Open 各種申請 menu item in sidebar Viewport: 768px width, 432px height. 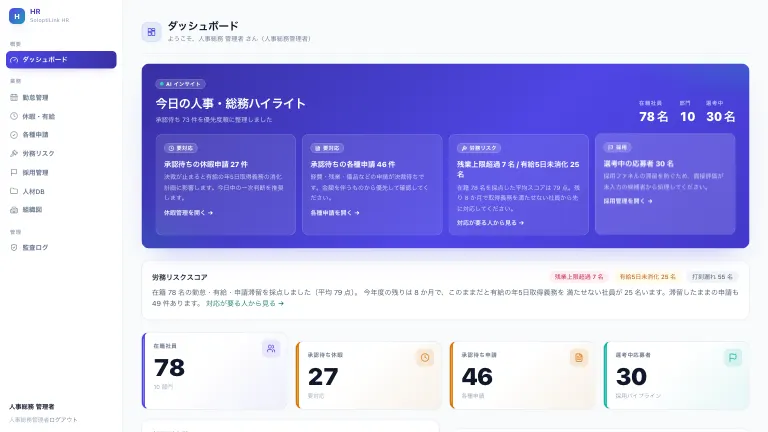[61, 135]
